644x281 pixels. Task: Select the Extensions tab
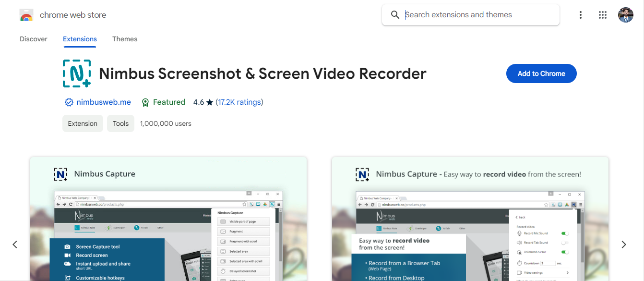click(80, 39)
